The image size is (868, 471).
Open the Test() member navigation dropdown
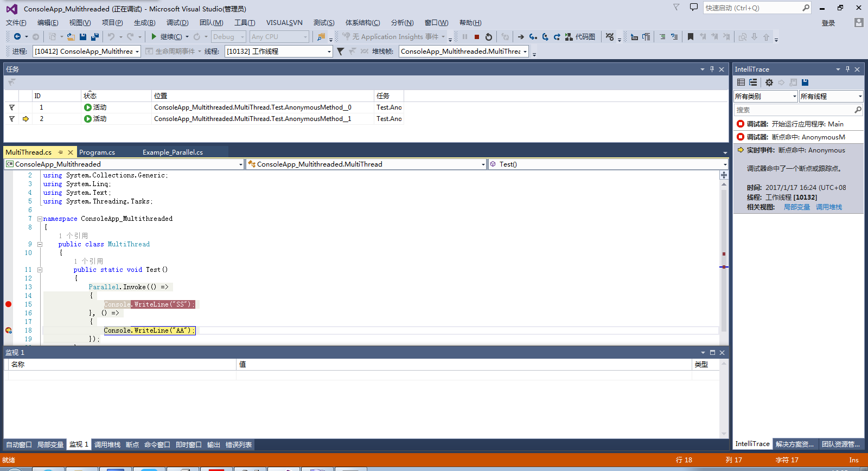coord(608,164)
